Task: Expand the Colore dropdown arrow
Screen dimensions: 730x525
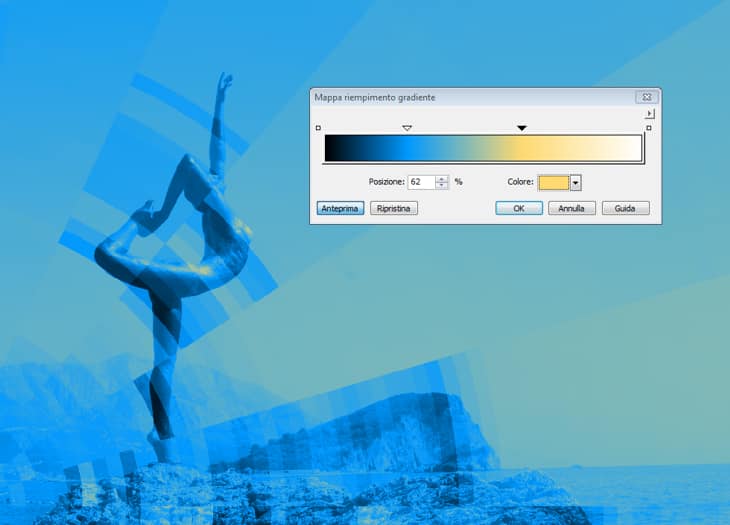Action: tap(575, 183)
